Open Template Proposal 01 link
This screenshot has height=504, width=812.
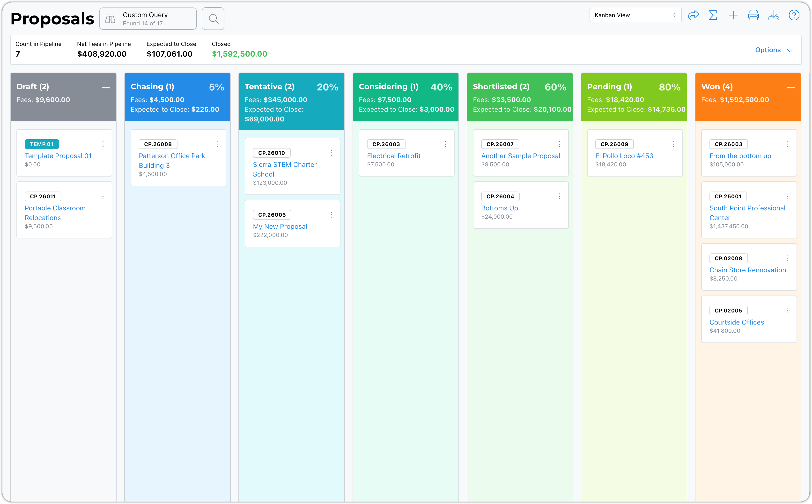(58, 156)
